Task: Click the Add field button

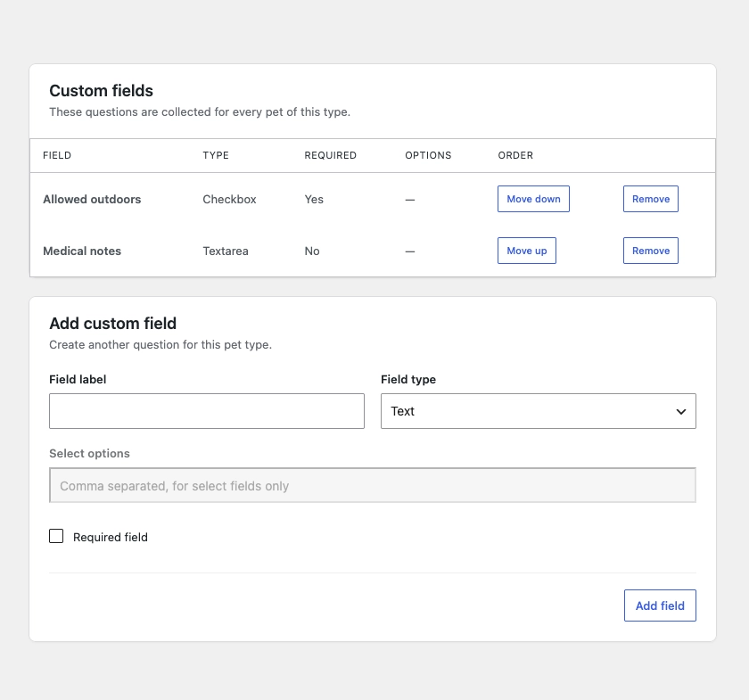Action: click(660, 605)
